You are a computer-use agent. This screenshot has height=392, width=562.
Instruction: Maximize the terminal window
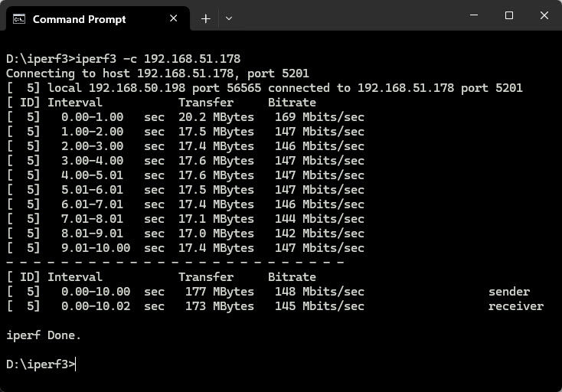click(x=508, y=15)
